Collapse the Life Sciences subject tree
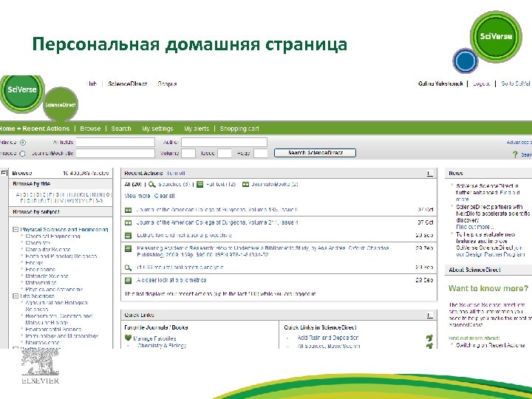Image resolution: width=532 pixels, height=399 pixels. pyautogui.click(x=16, y=296)
